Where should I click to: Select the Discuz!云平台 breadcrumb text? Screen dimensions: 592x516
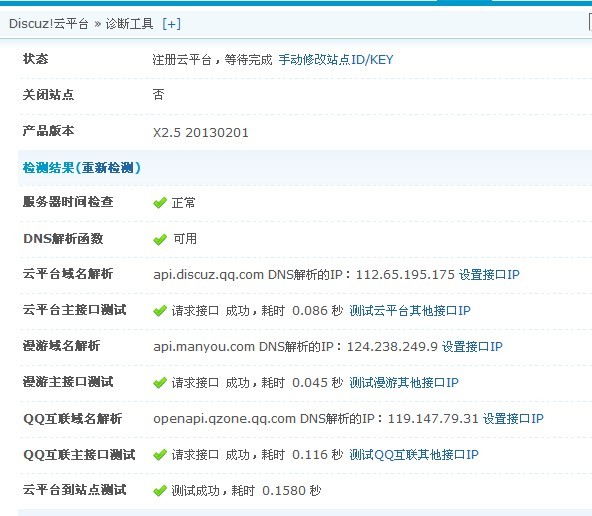(x=48, y=24)
